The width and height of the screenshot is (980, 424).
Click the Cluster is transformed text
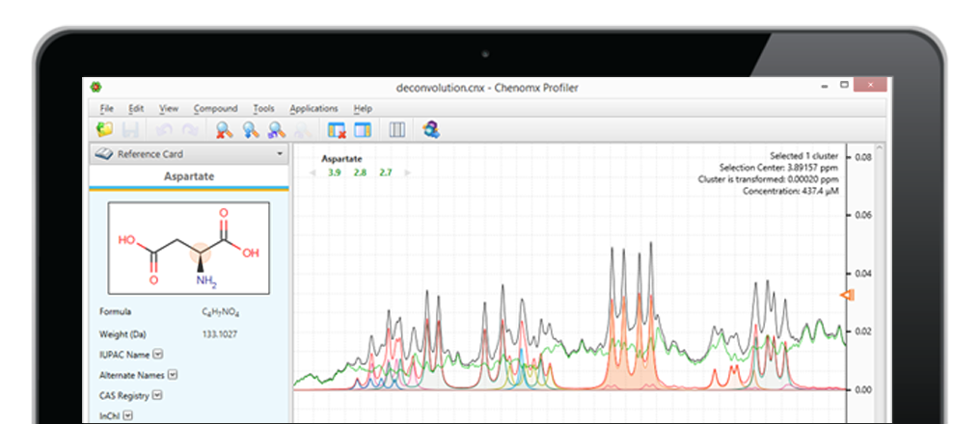click(768, 179)
